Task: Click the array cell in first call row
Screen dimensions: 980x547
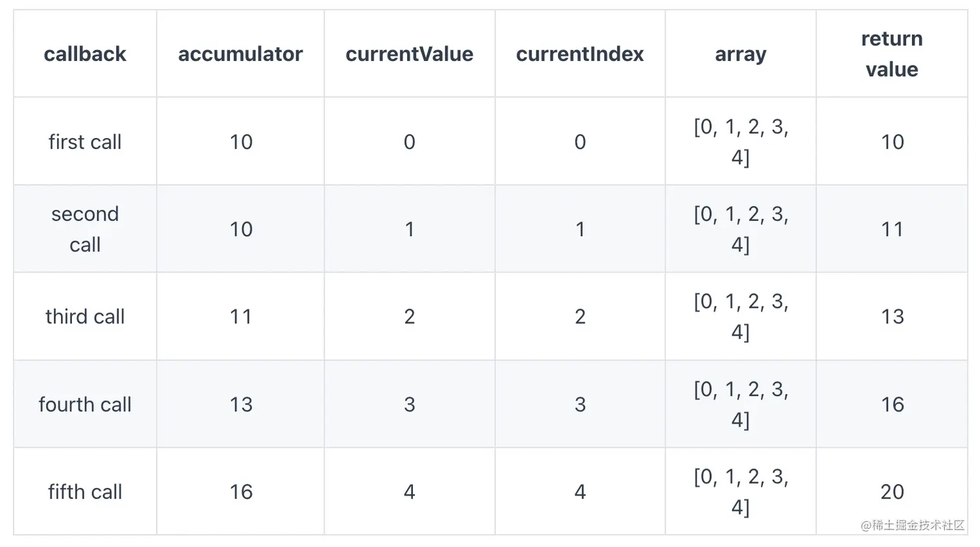Action: click(x=740, y=141)
